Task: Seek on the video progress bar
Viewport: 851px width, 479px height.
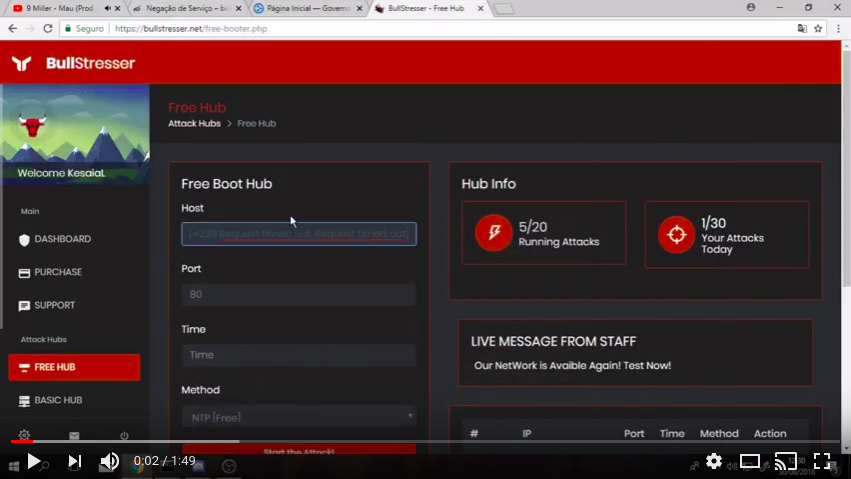Action: pyautogui.click(x=426, y=442)
